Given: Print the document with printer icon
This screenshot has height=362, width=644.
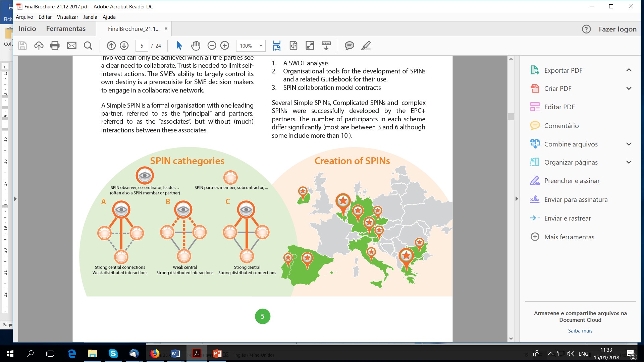Looking at the screenshot, I should click(x=55, y=46).
